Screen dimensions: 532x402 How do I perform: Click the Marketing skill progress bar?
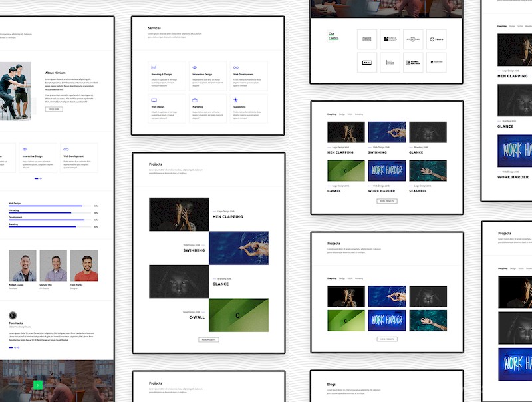(x=50, y=212)
